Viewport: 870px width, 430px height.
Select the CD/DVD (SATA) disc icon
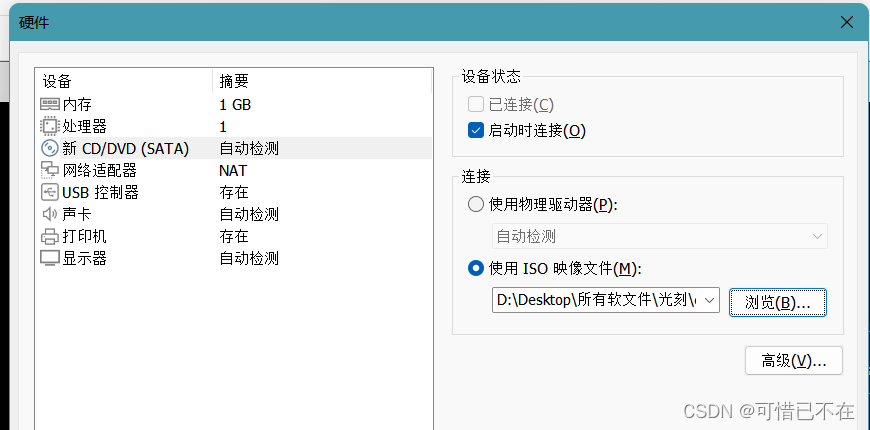coord(49,149)
